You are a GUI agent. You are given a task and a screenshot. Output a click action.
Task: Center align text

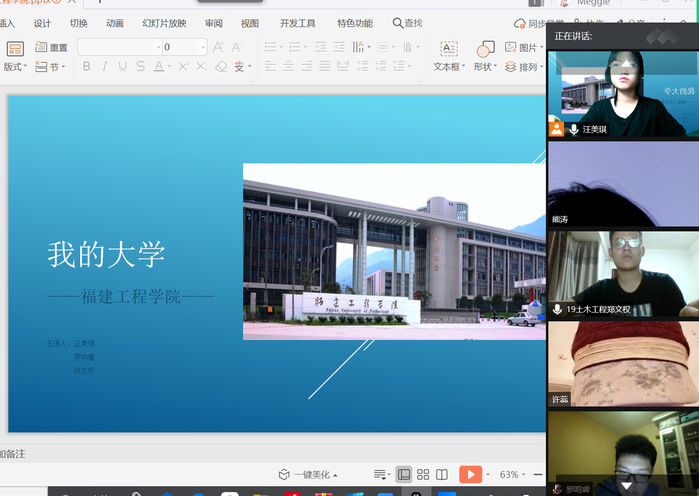(288, 66)
